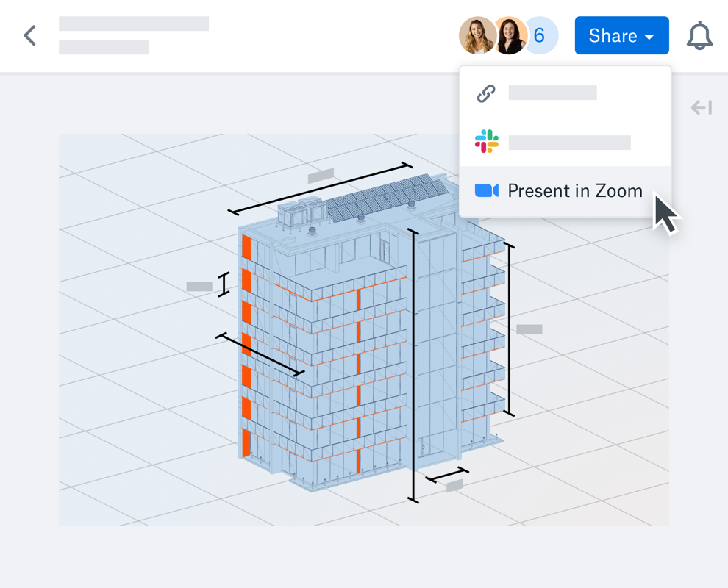Click the blue Share button label

tap(613, 36)
